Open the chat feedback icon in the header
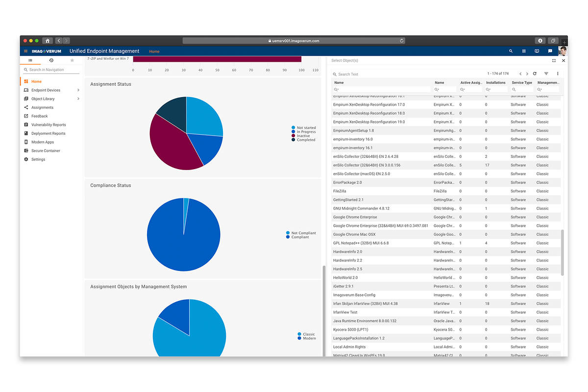588x392 pixels. [x=550, y=51]
